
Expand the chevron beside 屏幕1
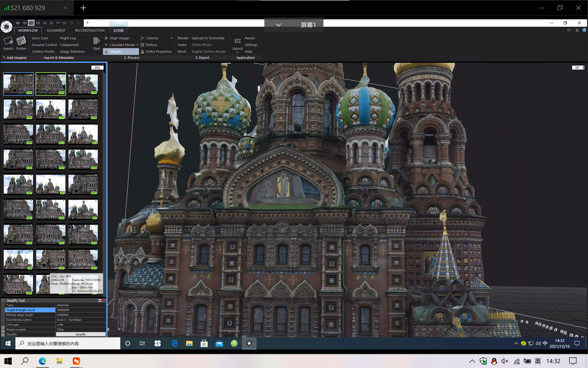click(278, 25)
